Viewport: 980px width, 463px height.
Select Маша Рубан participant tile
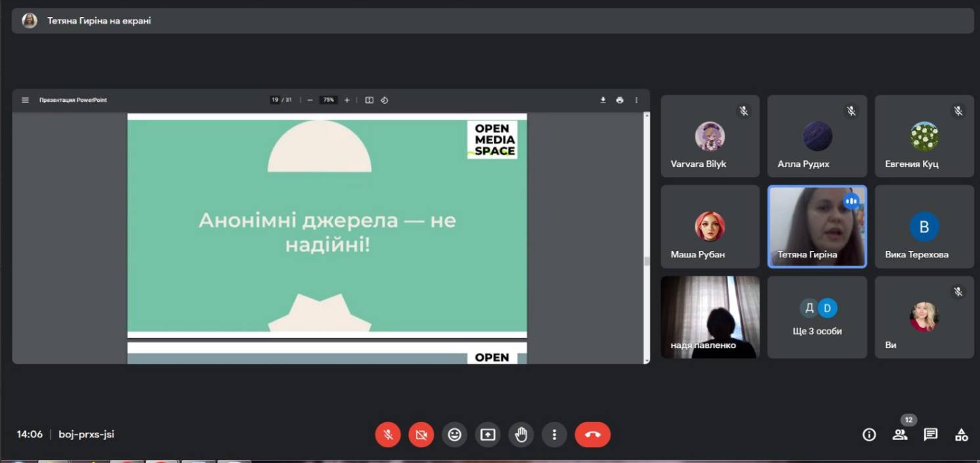tap(710, 227)
